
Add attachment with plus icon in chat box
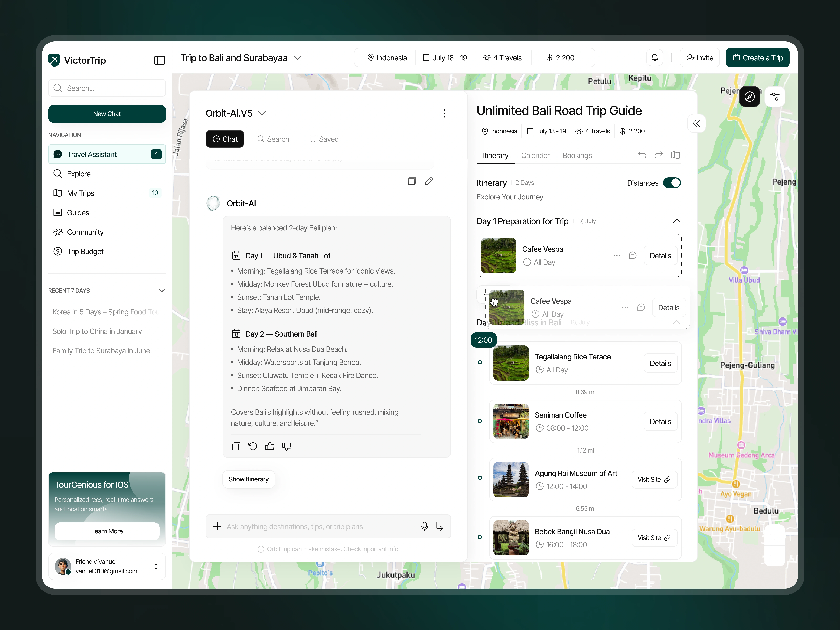point(217,526)
